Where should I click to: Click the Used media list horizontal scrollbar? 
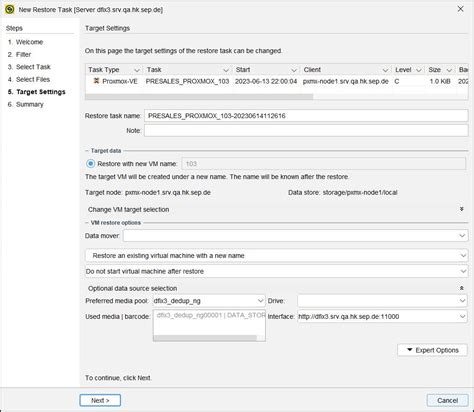205,338
